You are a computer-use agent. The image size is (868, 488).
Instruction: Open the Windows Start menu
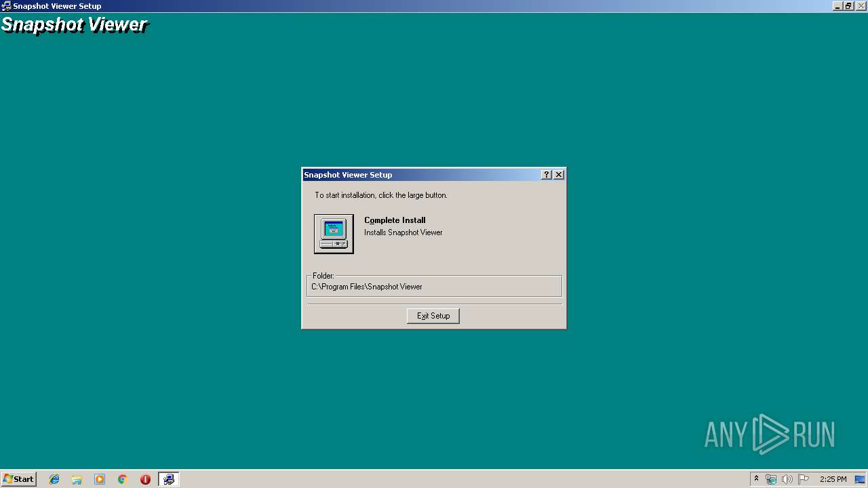coord(18,479)
